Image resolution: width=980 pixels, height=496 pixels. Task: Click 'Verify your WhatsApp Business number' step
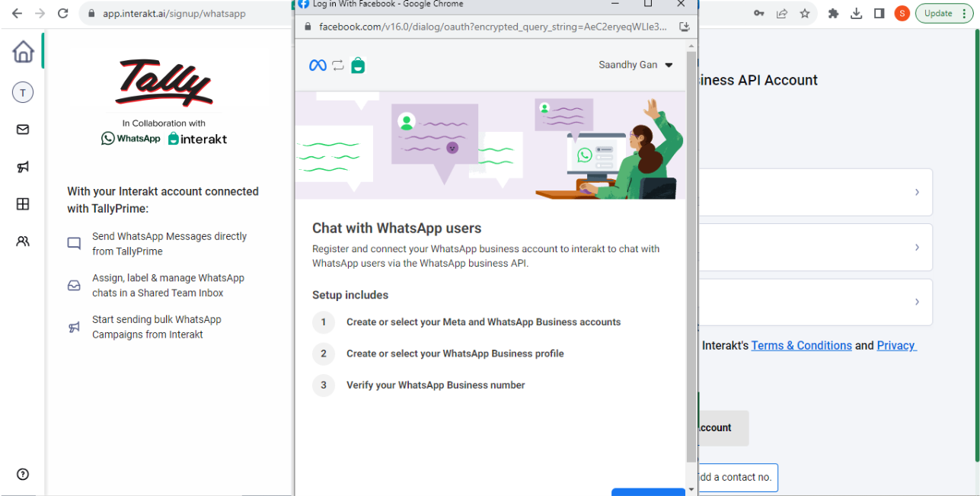pos(436,385)
